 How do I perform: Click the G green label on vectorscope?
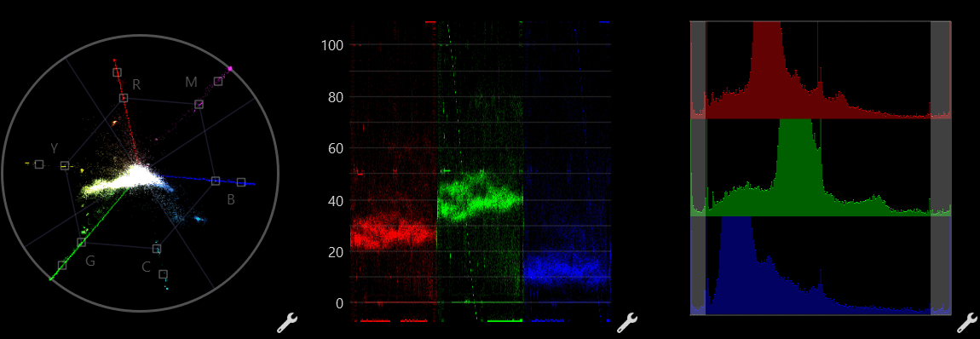coord(90,261)
